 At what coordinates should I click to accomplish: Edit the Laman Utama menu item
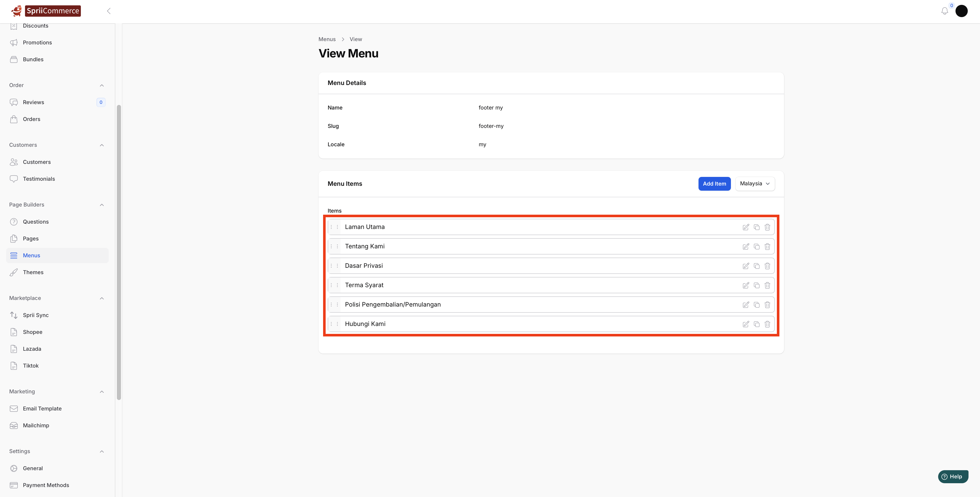pyautogui.click(x=746, y=227)
